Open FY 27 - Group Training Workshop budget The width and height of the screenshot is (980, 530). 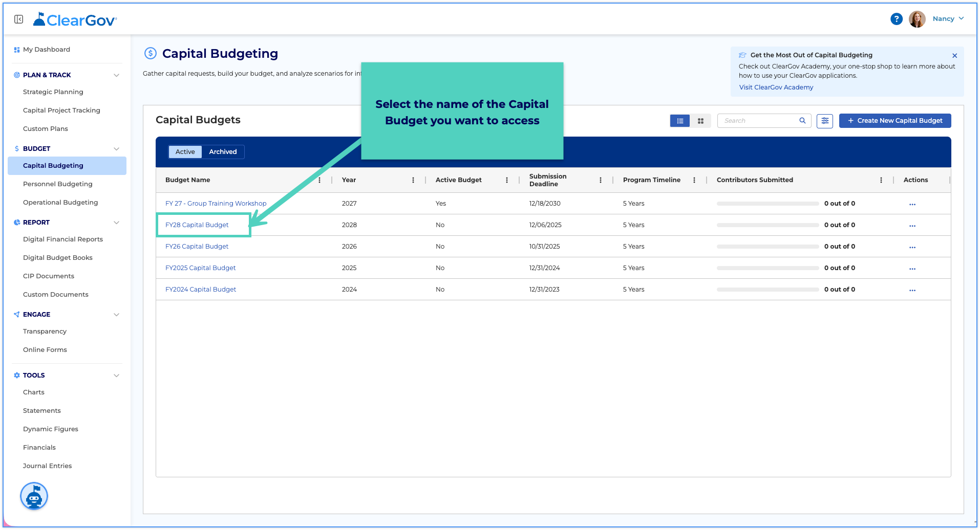click(x=216, y=204)
